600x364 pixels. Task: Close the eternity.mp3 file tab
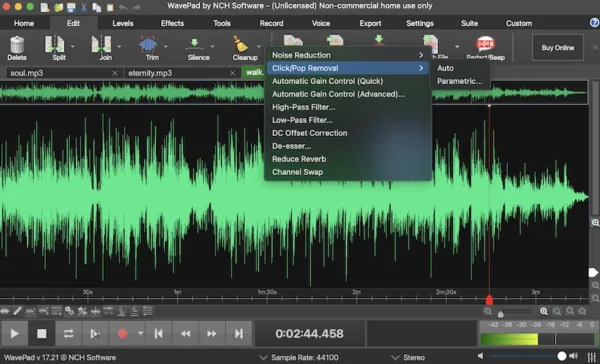(232, 73)
